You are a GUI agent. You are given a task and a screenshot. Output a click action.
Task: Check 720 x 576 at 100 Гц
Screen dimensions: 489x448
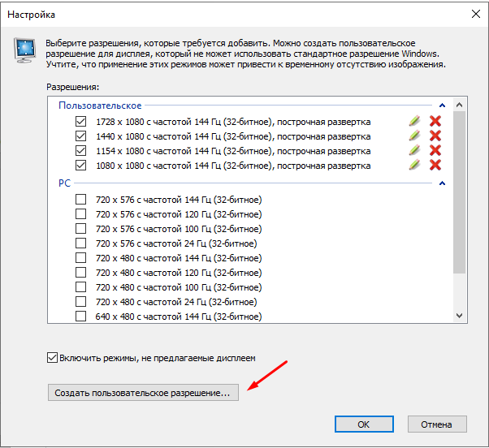pos(80,229)
